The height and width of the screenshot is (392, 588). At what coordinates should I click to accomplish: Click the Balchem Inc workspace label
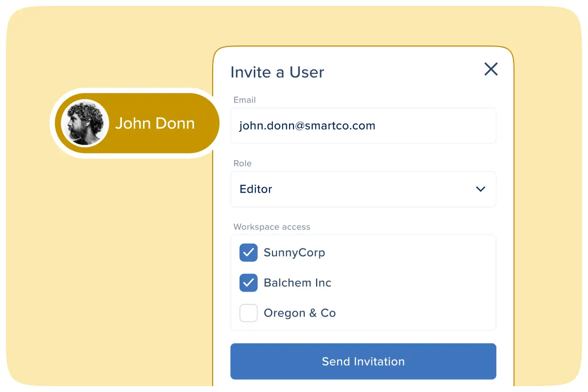(x=297, y=283)
